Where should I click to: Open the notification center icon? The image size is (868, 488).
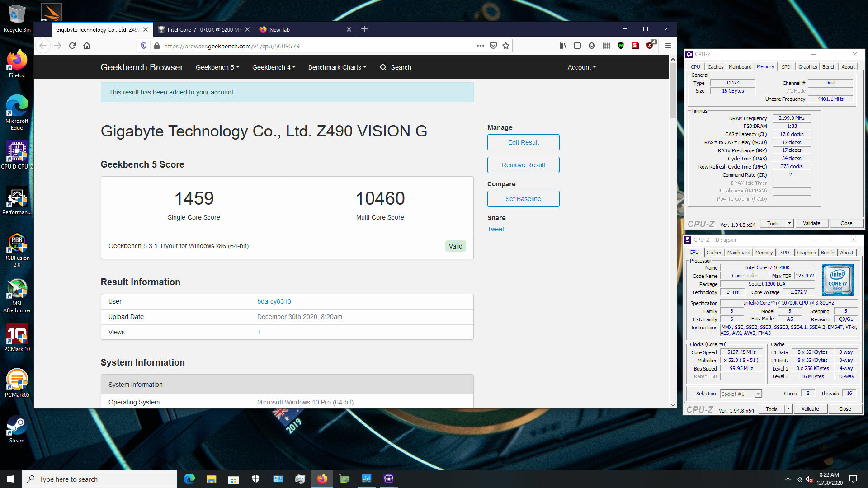point(853,479)
